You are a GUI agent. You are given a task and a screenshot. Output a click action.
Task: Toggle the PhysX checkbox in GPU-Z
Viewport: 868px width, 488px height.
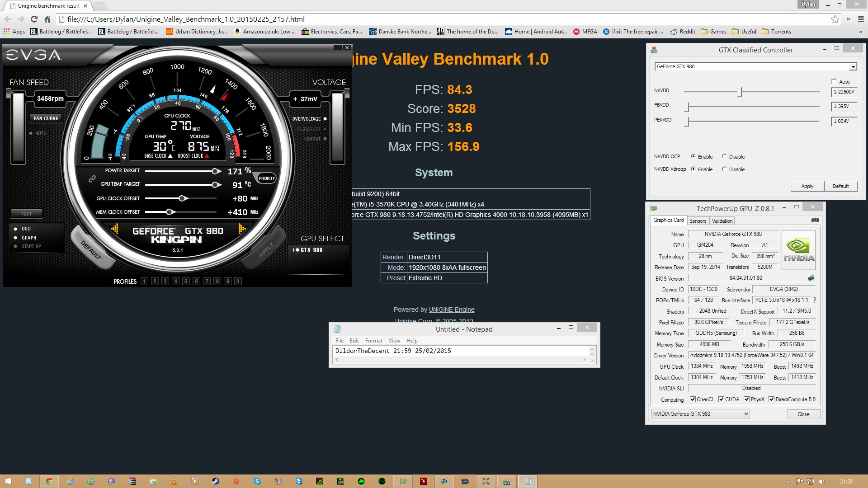[x=747, y=399]
